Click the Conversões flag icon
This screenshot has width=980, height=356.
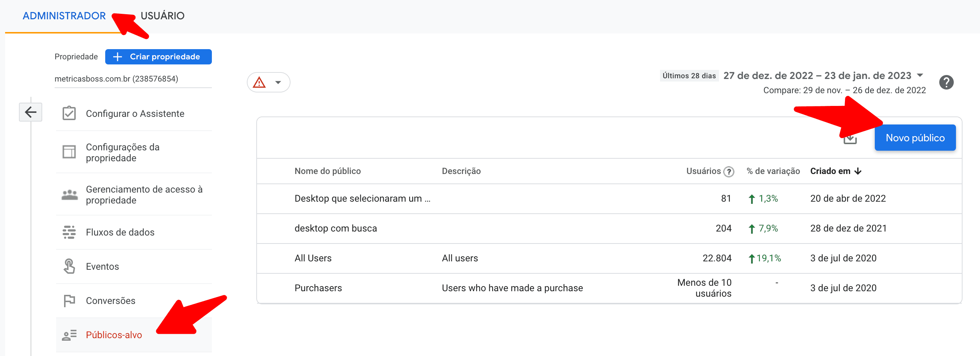[69, 300]
